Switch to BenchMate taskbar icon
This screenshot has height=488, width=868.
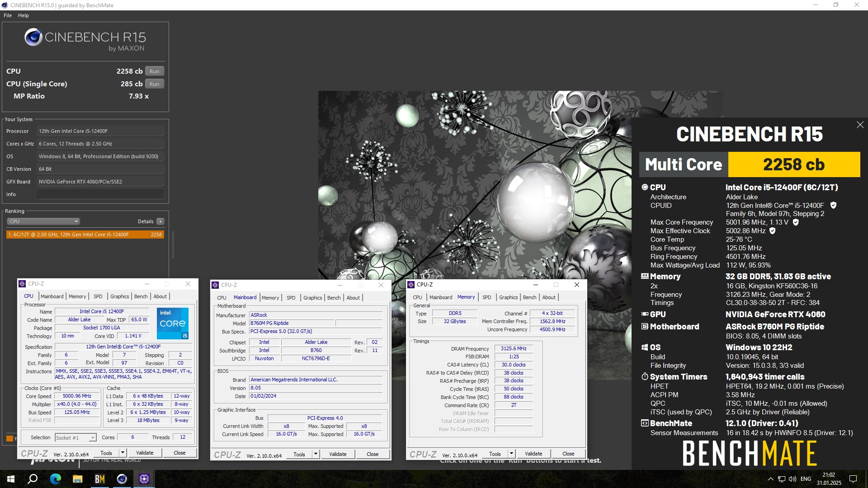point(100,479)
